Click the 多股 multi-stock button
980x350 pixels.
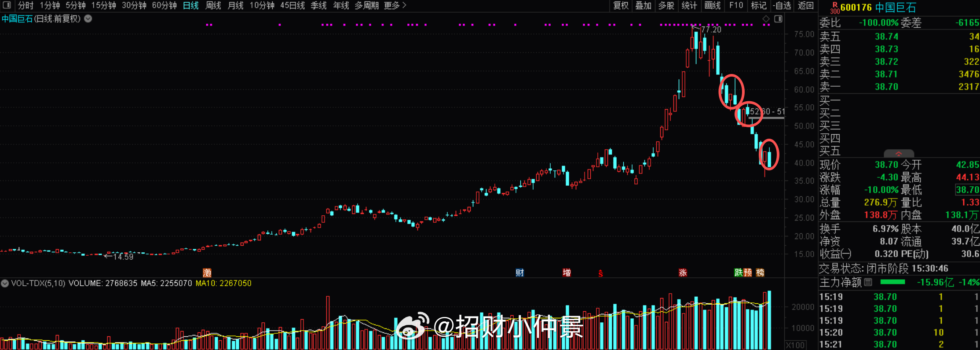click(x=666, y=6)
